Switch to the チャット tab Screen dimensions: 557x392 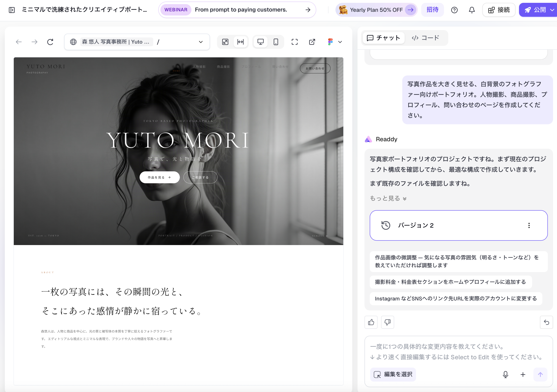[x=383, y=38]
